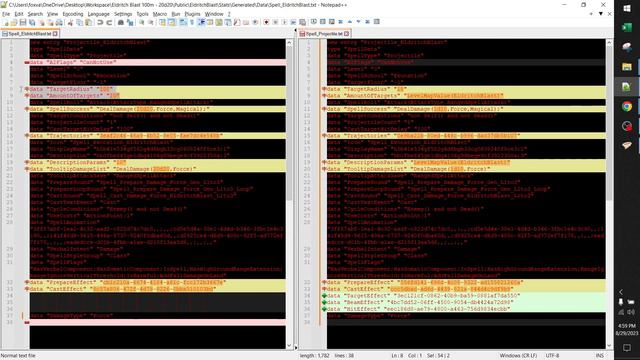Click right pane scrollbar down arrow
The height and width of the screenshot is (360, 640).
pyautogui.click(x=609, y=346)
